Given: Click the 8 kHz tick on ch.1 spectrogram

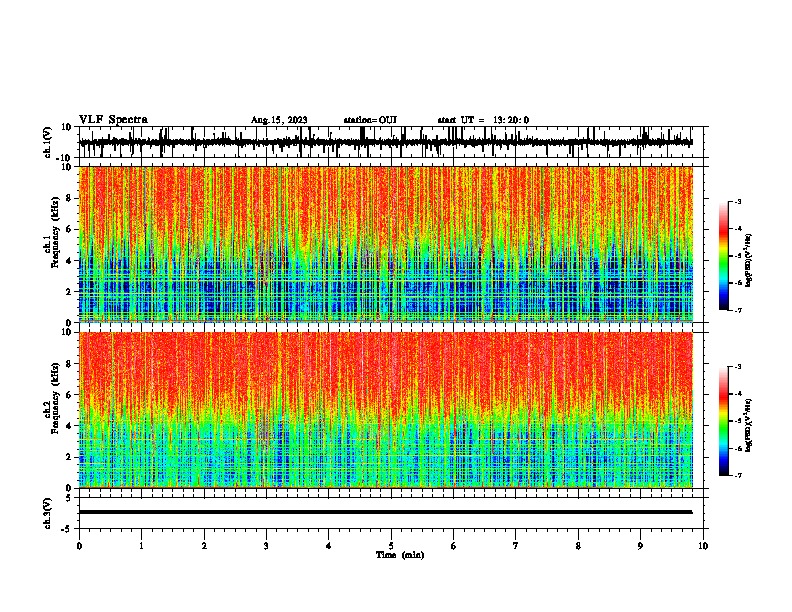Looking at the screenshot, I should [70, 198].
